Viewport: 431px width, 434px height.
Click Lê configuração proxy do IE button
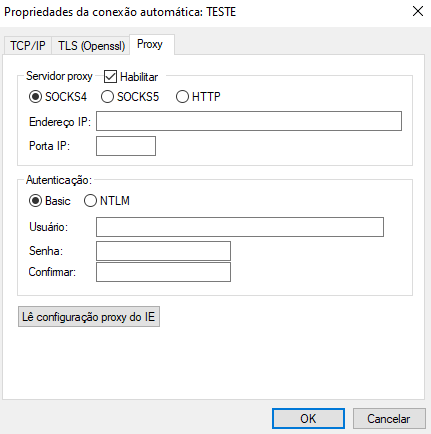tap(89, 317)
